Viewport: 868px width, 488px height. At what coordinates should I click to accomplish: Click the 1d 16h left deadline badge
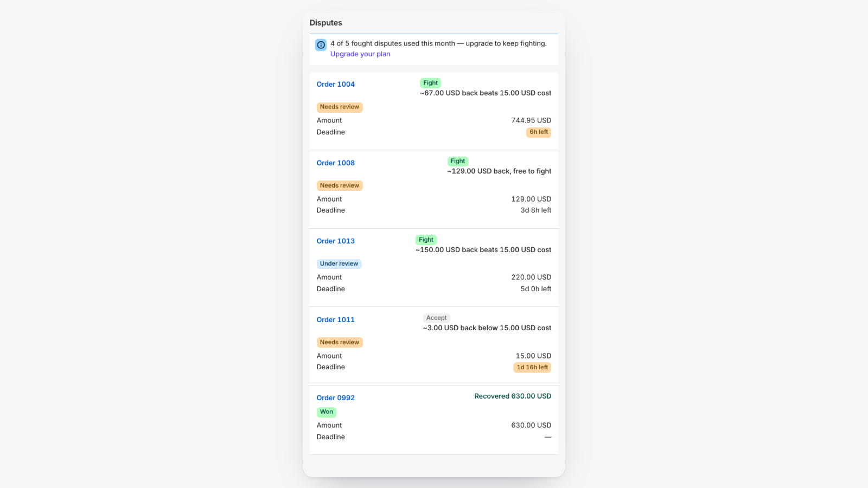click(532, 368)
